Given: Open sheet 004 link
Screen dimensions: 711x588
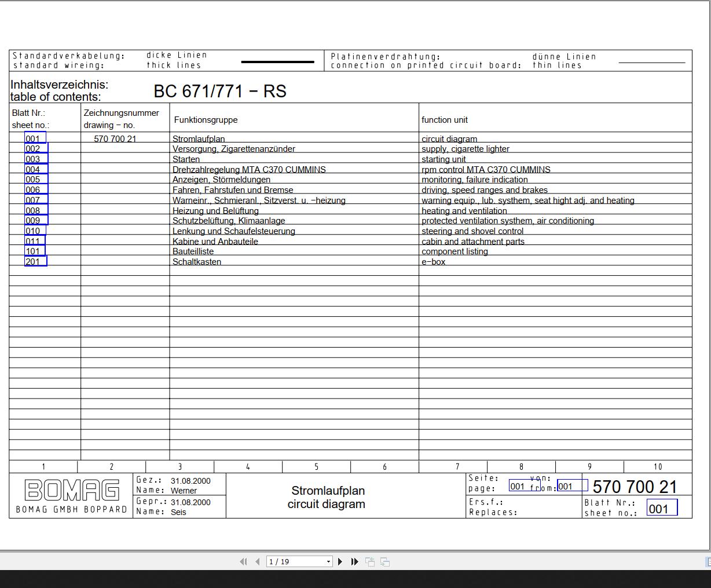Looking at the screenshot, I should pyautogui.click(x=36, y=169).
